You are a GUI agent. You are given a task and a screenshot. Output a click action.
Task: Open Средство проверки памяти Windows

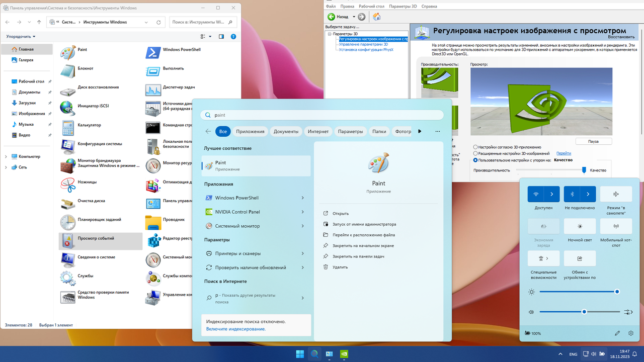(x=68, y=298)
